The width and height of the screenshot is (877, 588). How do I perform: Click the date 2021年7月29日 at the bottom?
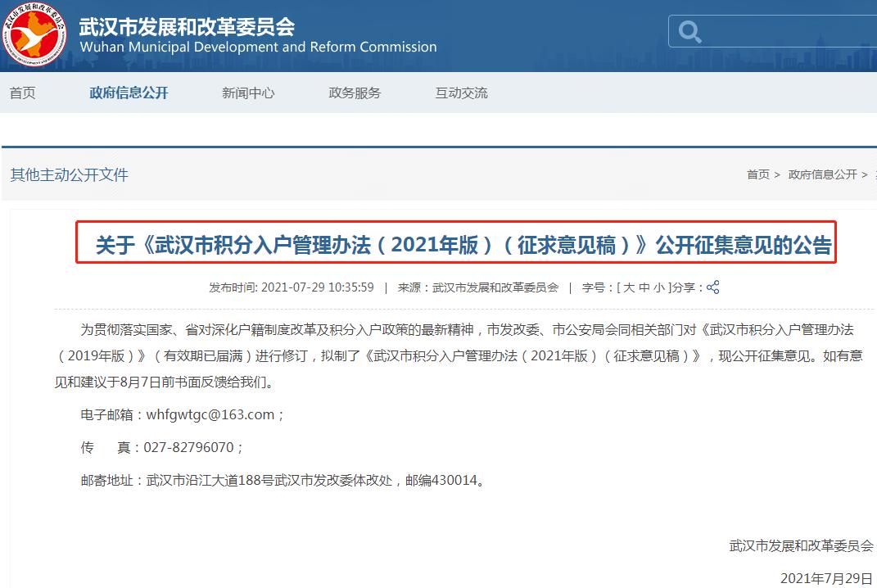pos(826,578)
